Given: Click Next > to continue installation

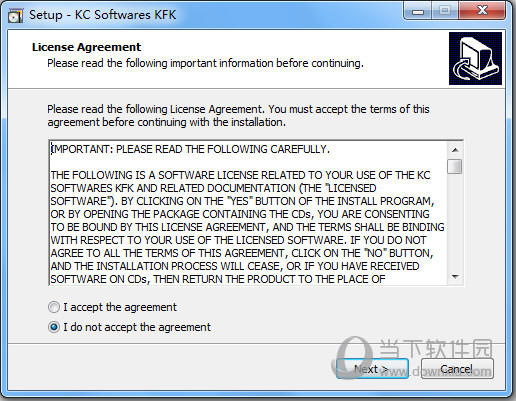Looking at the screenshot, I should (x=372, y=369).
